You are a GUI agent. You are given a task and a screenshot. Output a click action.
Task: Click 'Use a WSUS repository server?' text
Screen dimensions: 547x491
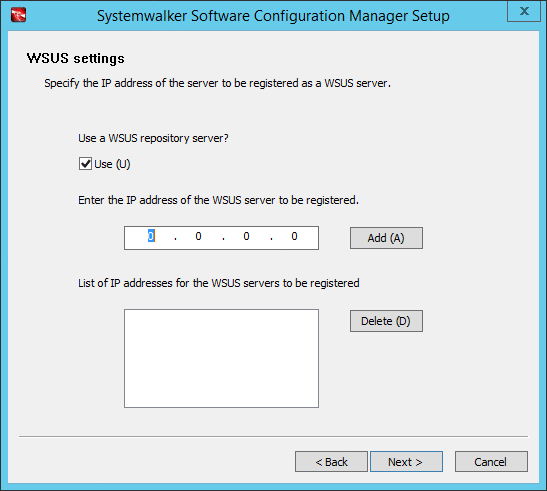point(153,138)
